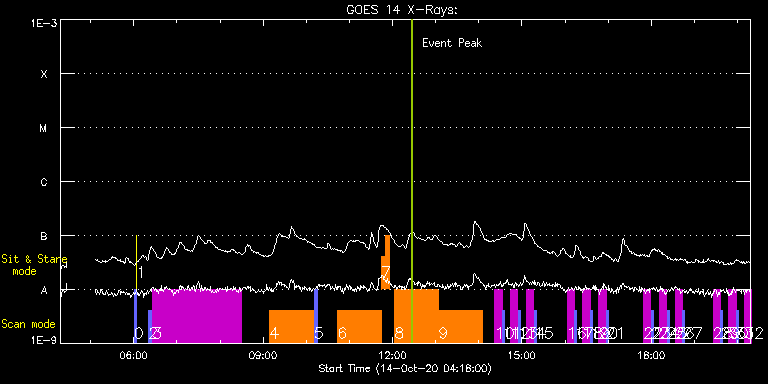Click the A flare class axis label
This screenshot has height=384, width=768.
(x=44, y=290)
